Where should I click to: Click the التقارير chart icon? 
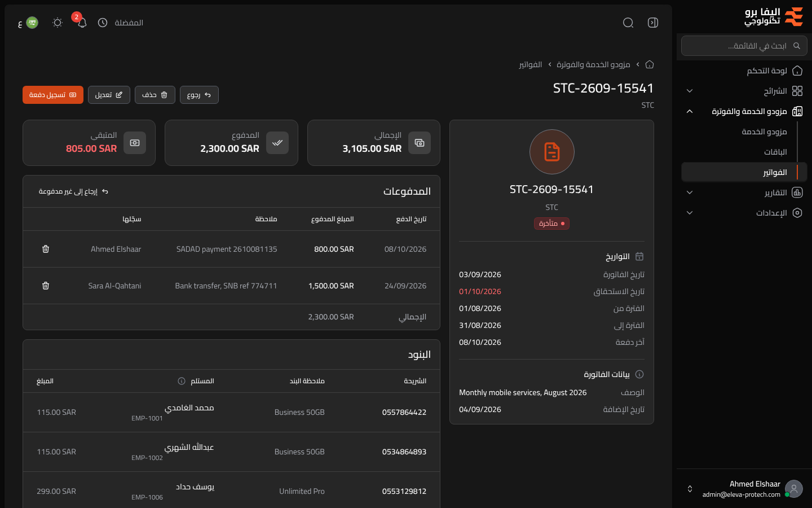pyautogui.click(x=797, y=192)
